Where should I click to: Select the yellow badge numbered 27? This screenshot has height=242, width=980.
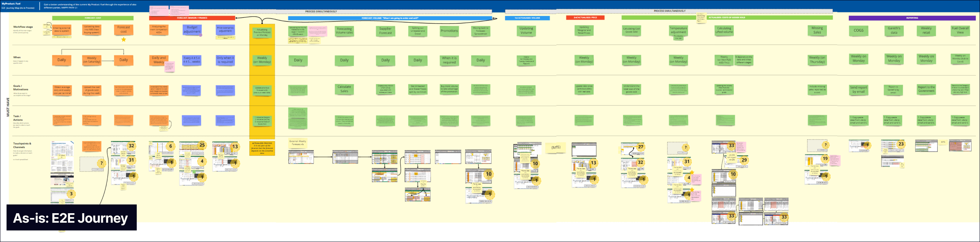tap(641, 147)
